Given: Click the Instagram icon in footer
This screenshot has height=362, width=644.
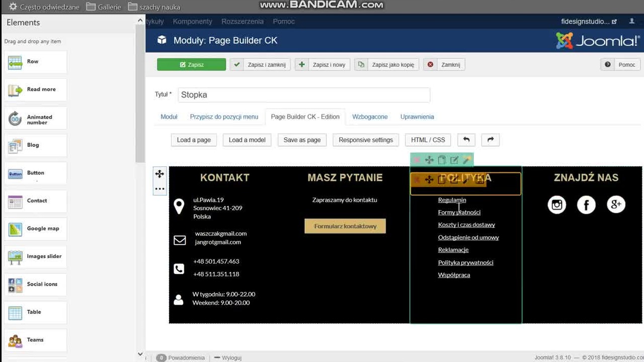Looking at the screenshot, I should (557, 204).
